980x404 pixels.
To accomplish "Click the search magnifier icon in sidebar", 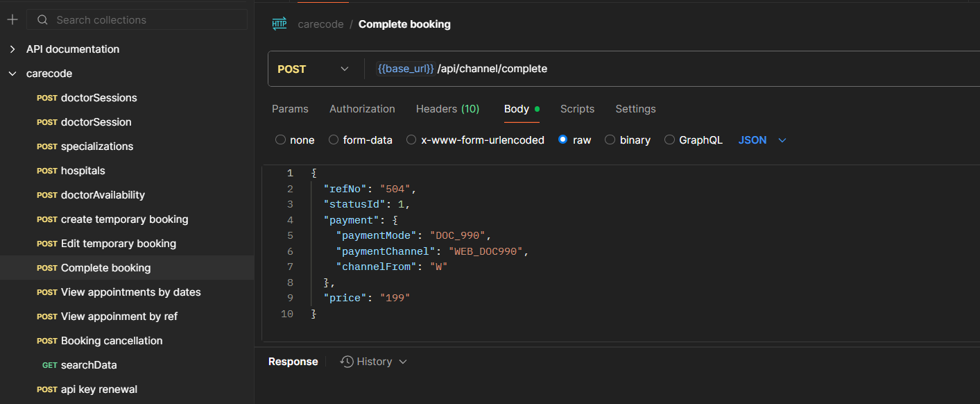I will (x=42, y=20).
